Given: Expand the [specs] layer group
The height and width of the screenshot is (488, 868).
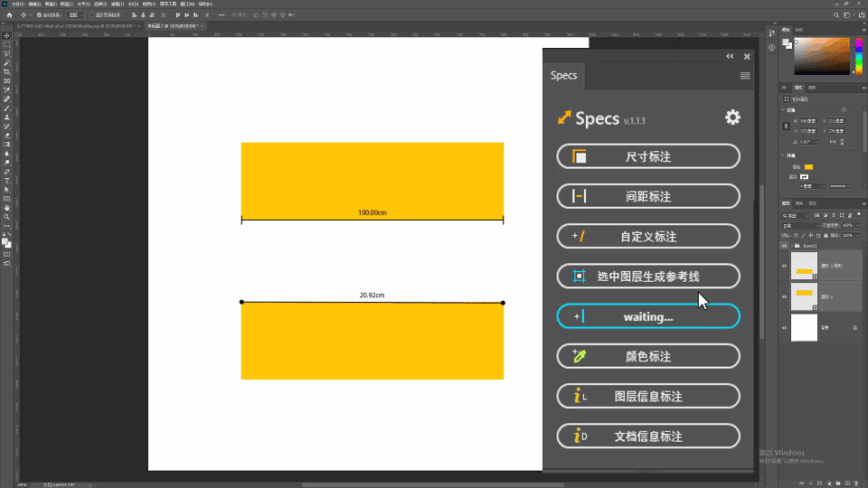Looking at the screenshot, I should [x=792, y=246].
